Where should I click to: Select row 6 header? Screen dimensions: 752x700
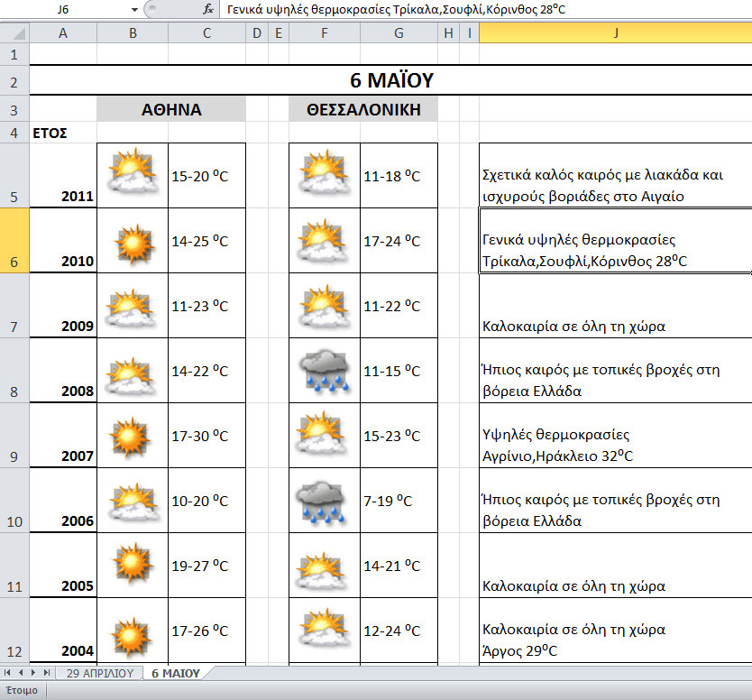[x=14, y=240]
